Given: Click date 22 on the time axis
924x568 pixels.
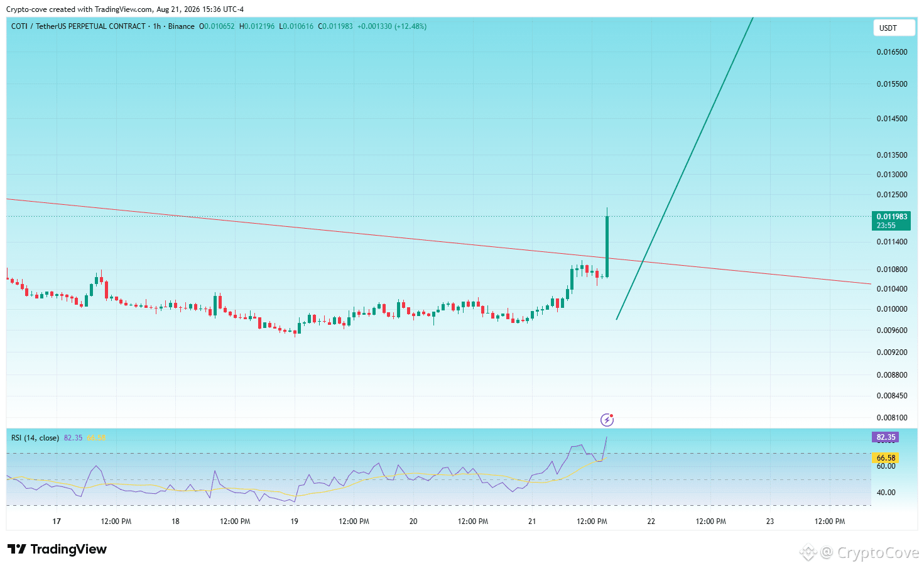Looking at the screenshot, I should pyautogui.click(x=651, y=522).
